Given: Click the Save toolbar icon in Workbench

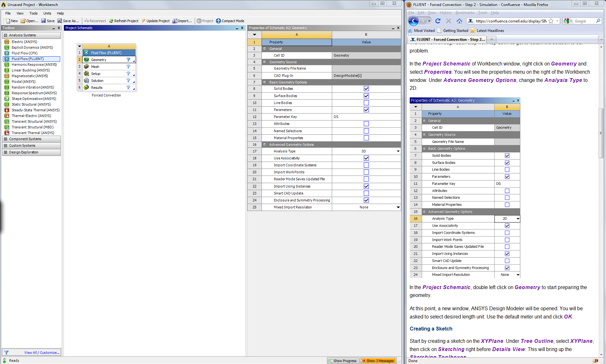Looking at the screenshot, I should pyautogui.click(x=43, y=21).
